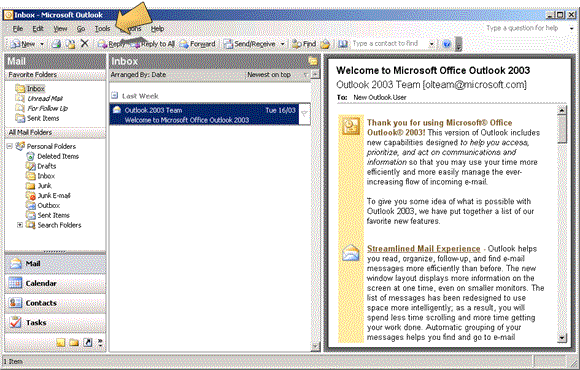
Task: Collapse the Personal Folders tree
Action: pyautogui.click(x=10, y=146)
